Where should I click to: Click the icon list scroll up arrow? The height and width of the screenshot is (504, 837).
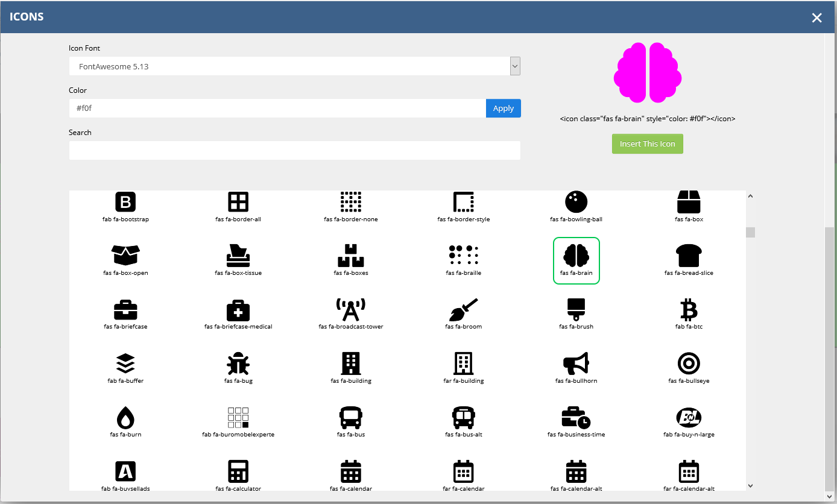750,196
